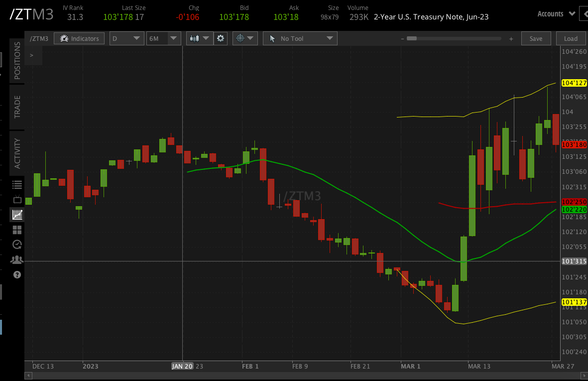Open the refresh clock icon in sidebar
This screenshot has width=588, height=381.
click(17, 245)
